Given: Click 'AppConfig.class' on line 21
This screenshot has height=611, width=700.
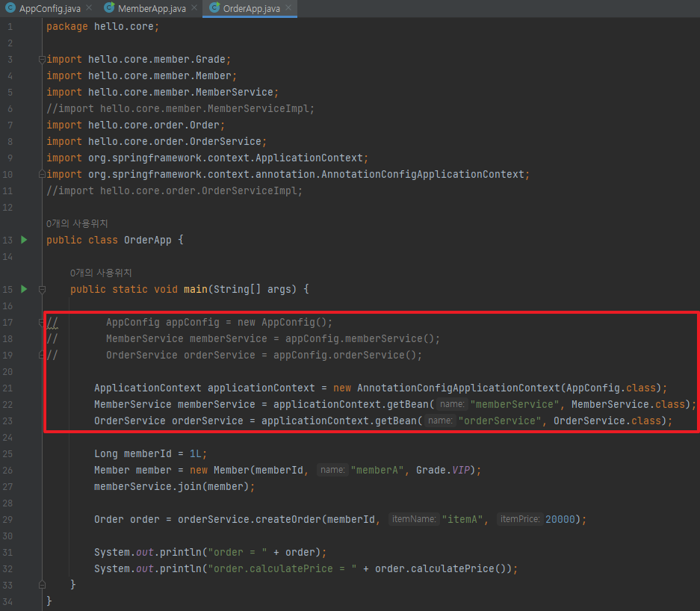Looking at the screenshot, I should tap(610, 388).
